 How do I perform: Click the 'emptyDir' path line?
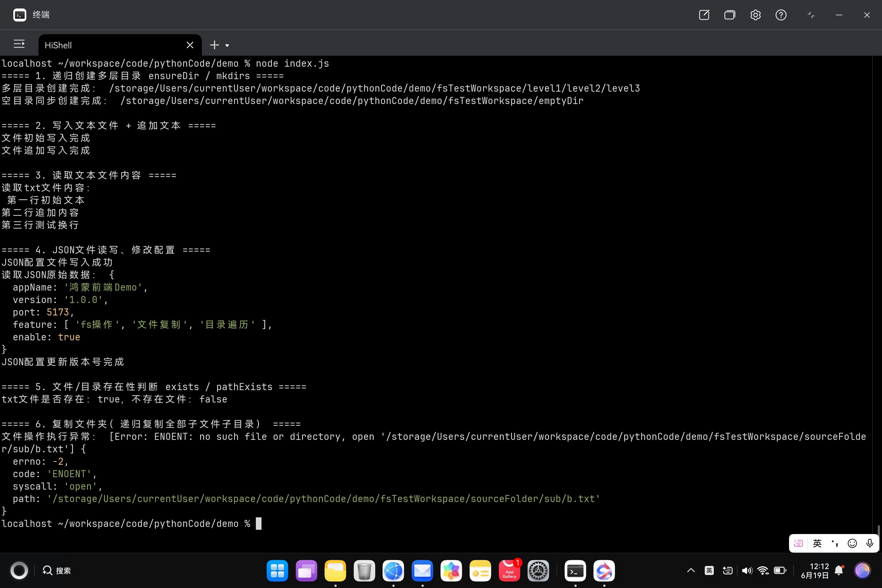(293, 101)
